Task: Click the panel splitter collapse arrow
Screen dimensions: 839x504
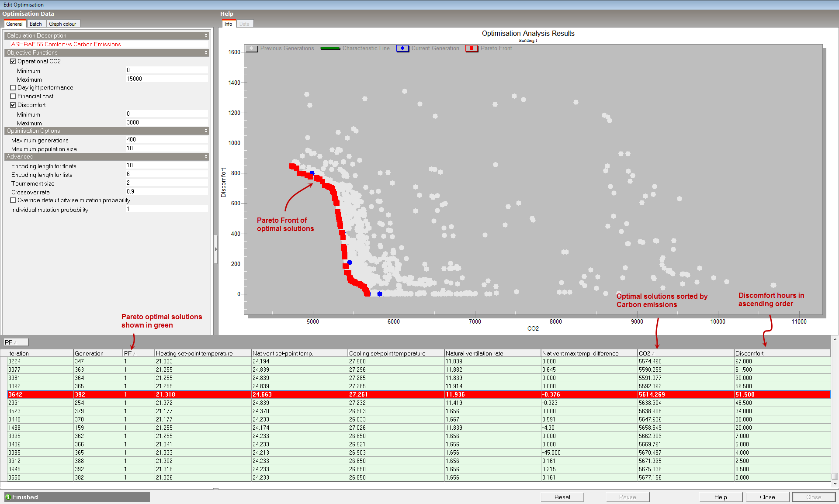Action: pos(215,249)
